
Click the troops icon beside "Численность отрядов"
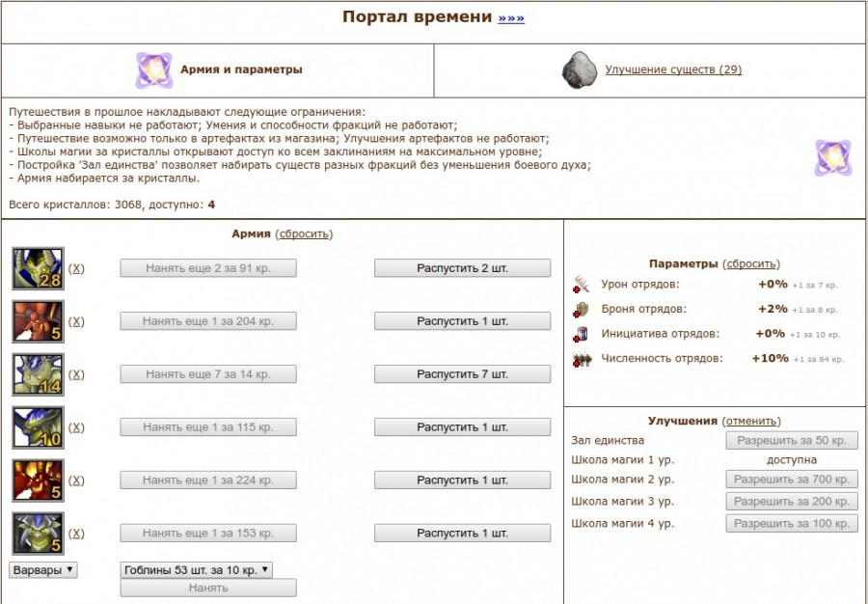pyautogui.click(x=583, y=359)
